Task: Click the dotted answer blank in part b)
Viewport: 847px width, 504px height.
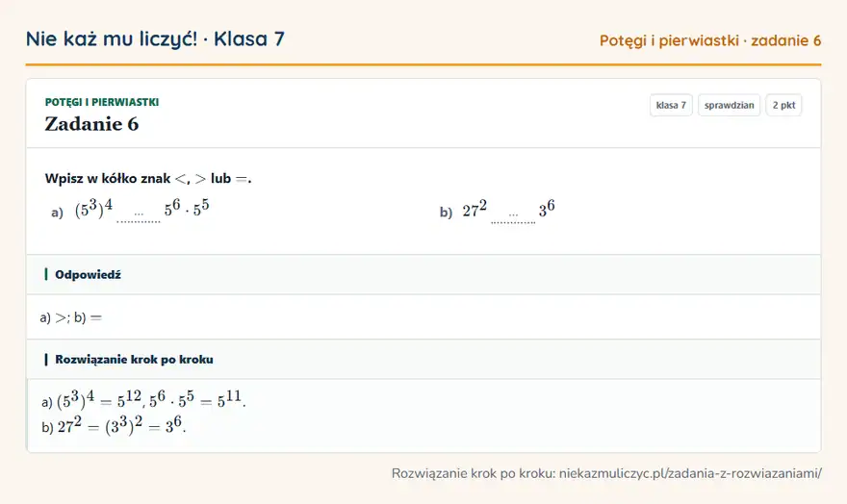Action: pyautogui.click(x=513, y=215)
